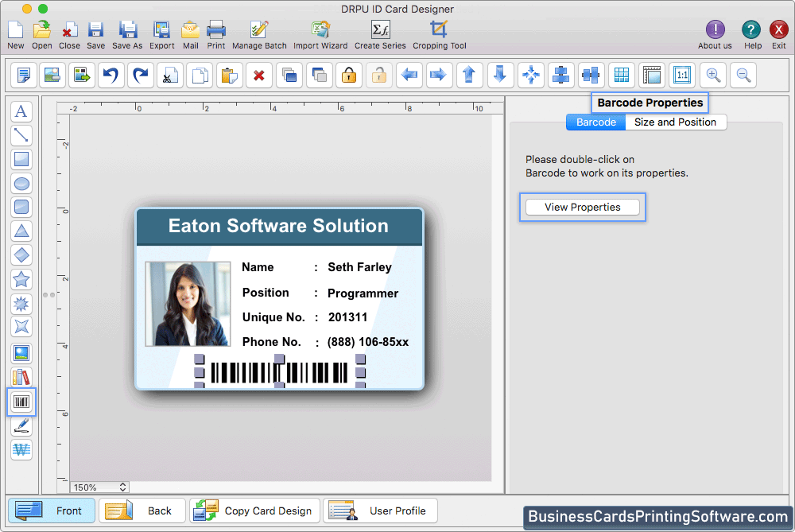Select the Eaton Software Solution title
The width and height of the screenshot is (795, 532).
point(278,226)
